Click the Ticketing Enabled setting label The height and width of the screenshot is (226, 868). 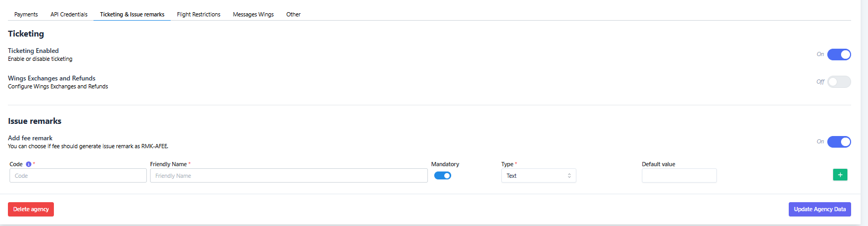33,51
